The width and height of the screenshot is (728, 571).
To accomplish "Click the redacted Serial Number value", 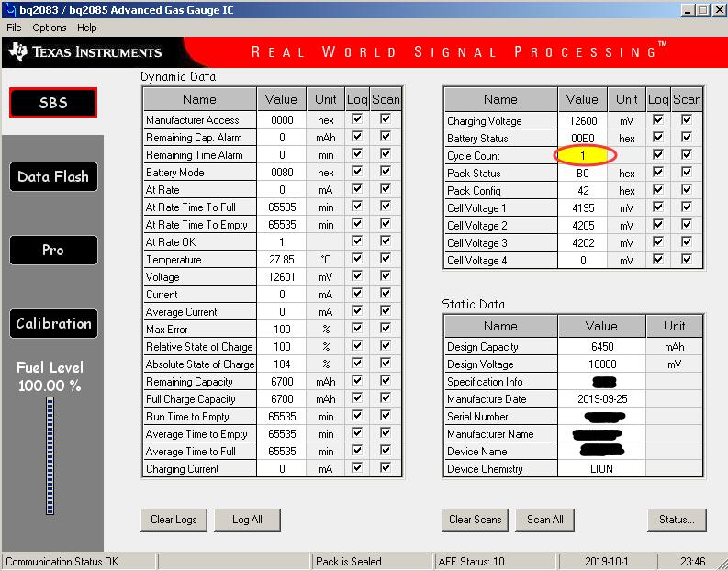I will point(604,417).
